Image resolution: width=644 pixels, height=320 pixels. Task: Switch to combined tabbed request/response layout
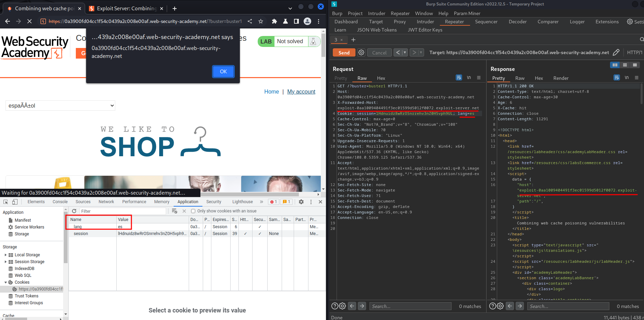[635, 65]
